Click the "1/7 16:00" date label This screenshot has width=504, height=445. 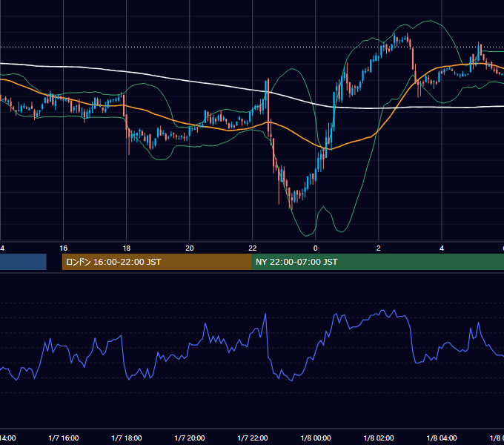[x=64, y=438]
